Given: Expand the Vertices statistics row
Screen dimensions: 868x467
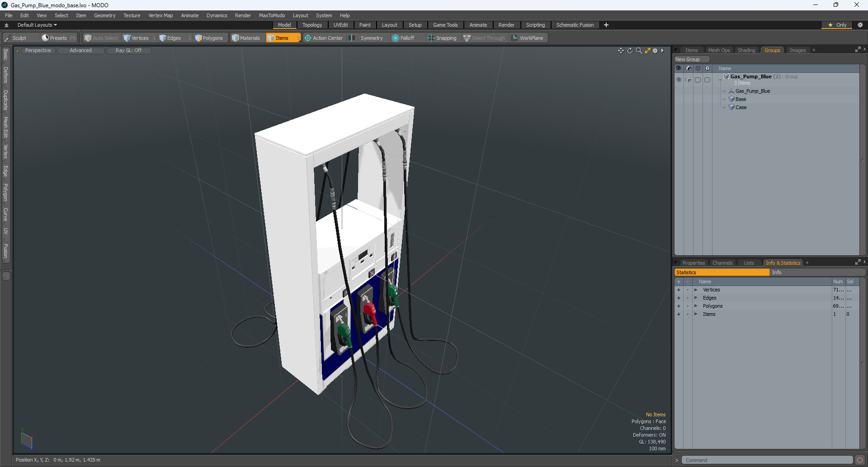Looking at the screenshot, I should [696, 290].
